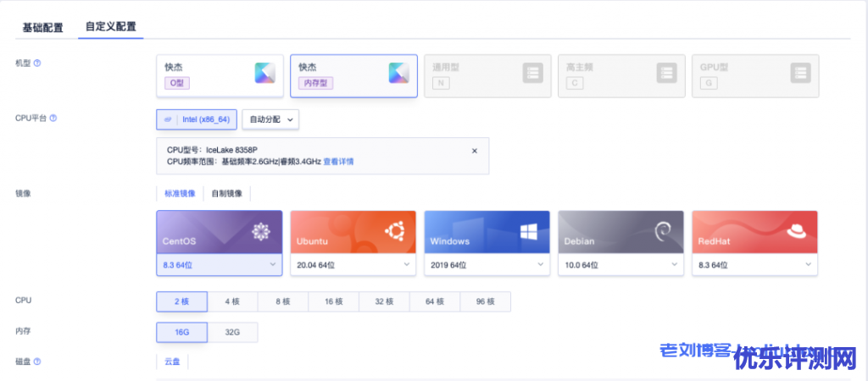Click the help icon next to 机型
The width and height of the screenshot is (868, 381).
pos(37,63)
